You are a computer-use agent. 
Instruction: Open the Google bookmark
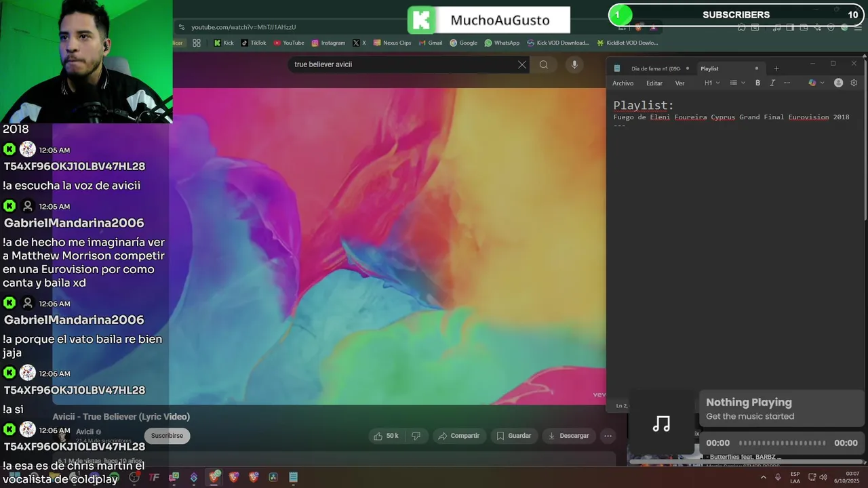pyautogui.click(x=464, y=43)
